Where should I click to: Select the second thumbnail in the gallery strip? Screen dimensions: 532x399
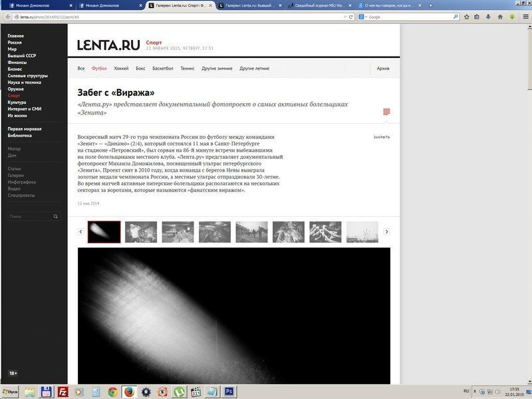[141, 231]
